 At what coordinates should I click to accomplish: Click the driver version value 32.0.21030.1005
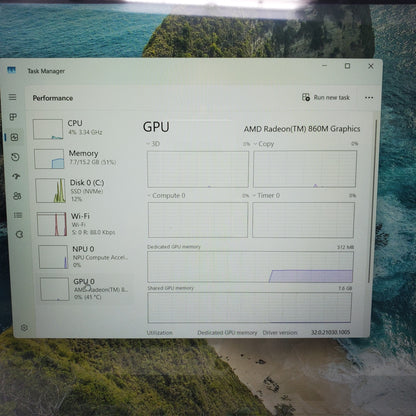point(331,332)
